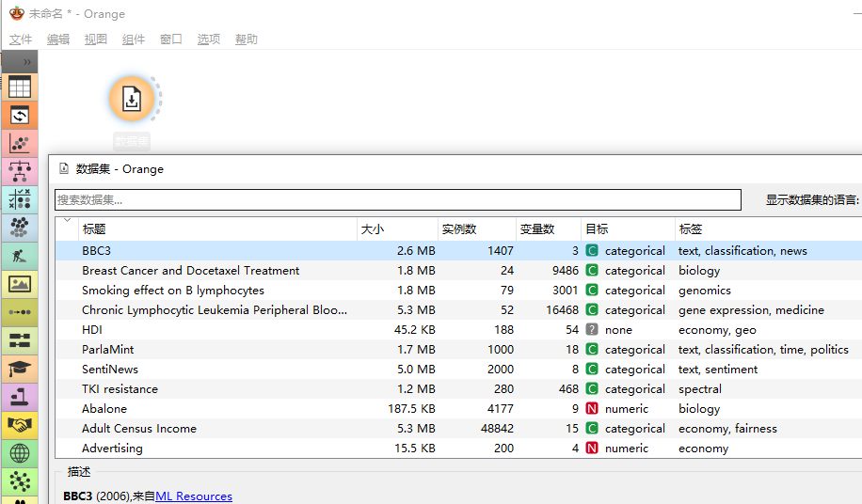The height and width of the screenshot is (504, 862).
Task: Click the Datasets window document icon
Action: point(64,168)
